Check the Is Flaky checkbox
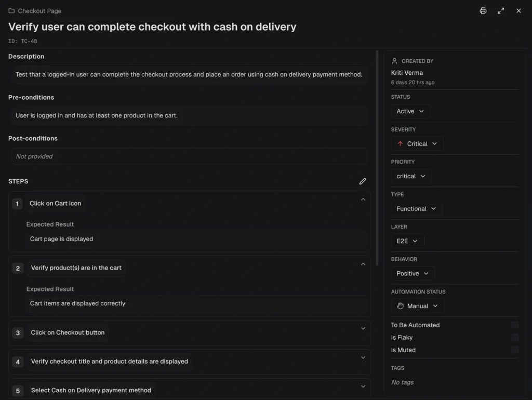The width and height of the screenshot is (532, 400). 515,338
